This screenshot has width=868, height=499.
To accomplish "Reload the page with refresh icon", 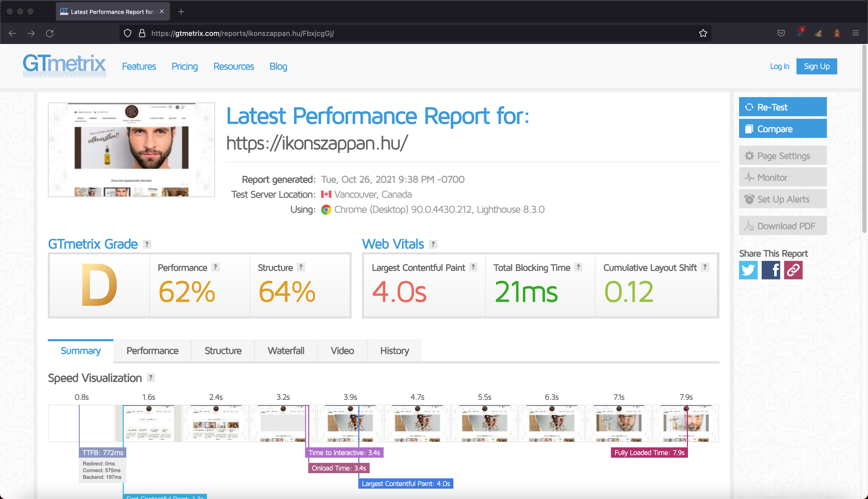I will pos(50,33).
